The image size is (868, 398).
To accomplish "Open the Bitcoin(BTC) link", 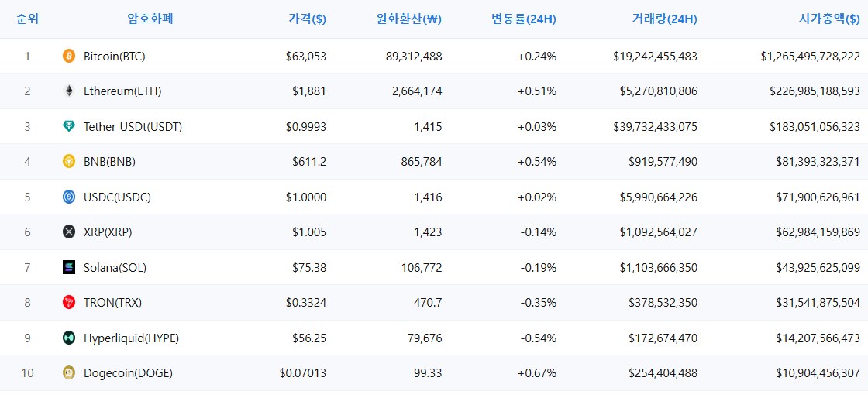I will click(115, 56).
